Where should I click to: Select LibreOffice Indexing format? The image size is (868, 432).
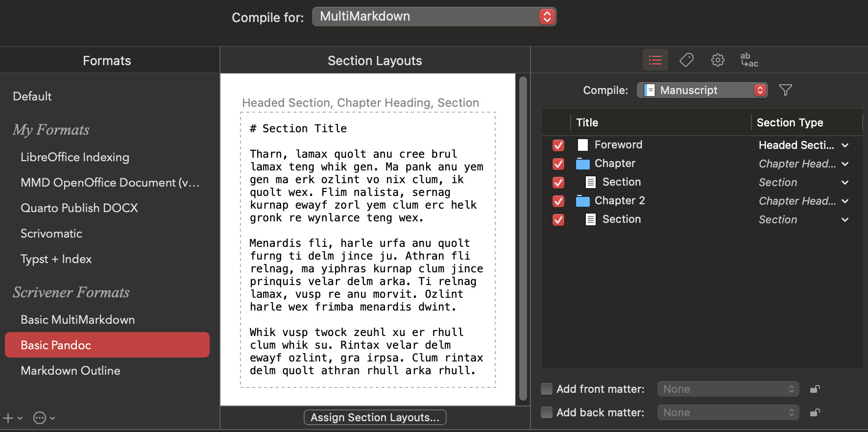tap(75, 157)
